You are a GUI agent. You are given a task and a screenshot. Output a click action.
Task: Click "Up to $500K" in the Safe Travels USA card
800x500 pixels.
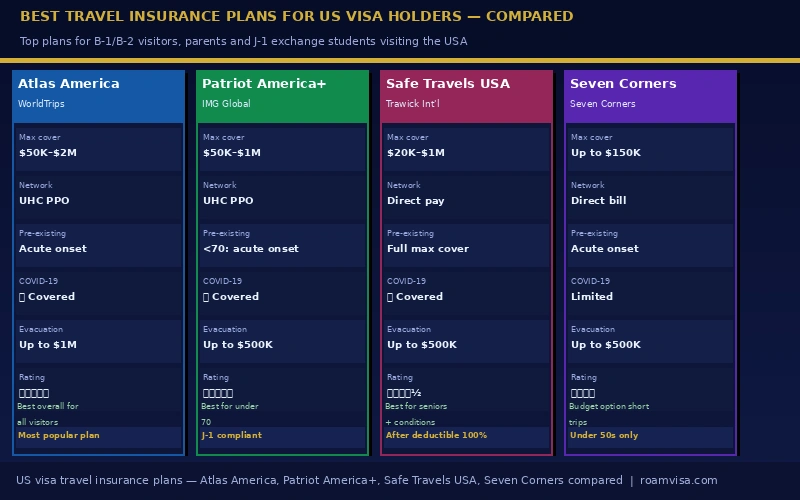click(422, 344)
